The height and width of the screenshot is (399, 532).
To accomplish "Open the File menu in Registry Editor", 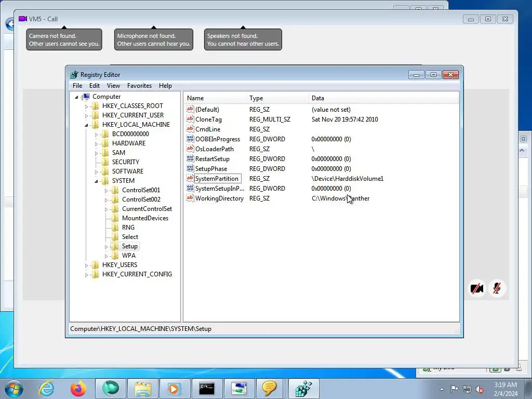I will (x=77, y=86).
